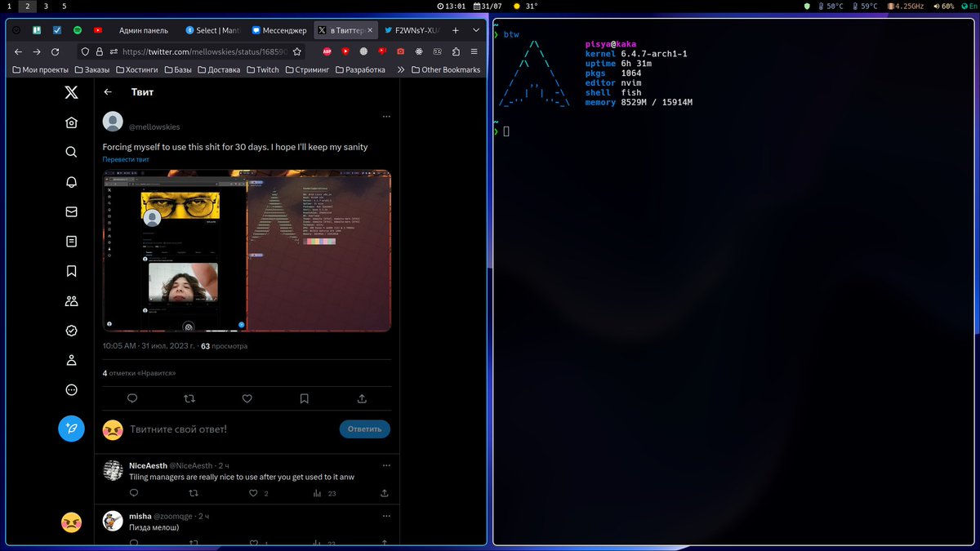This screenshot has height=551, width=980.
Task: Open Messages envelope in sidebar
Action: pos(71,211)
